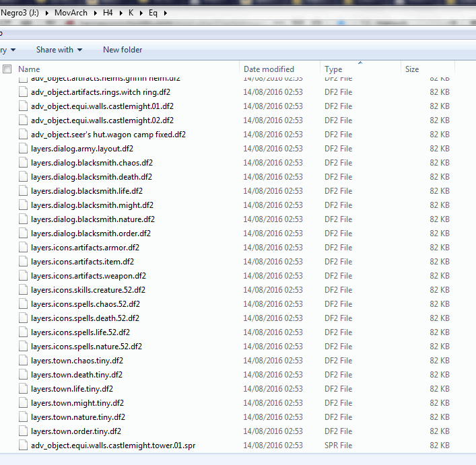Click file icon of witch ring.df2
Image resolution: width=476 pixels, height=465 pixels.
pyautogui.click(x=23, y=92)
